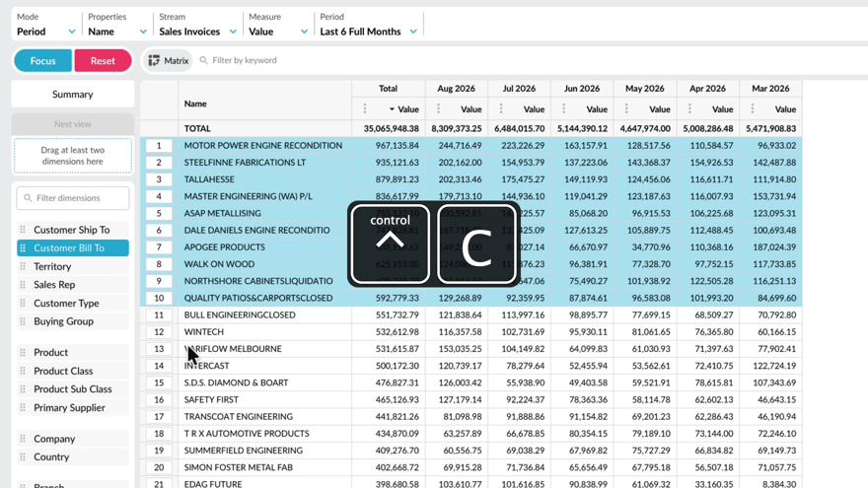Click the pink Reset button
The height and width of the screenshot is (488, 868).
click(103, 61)
